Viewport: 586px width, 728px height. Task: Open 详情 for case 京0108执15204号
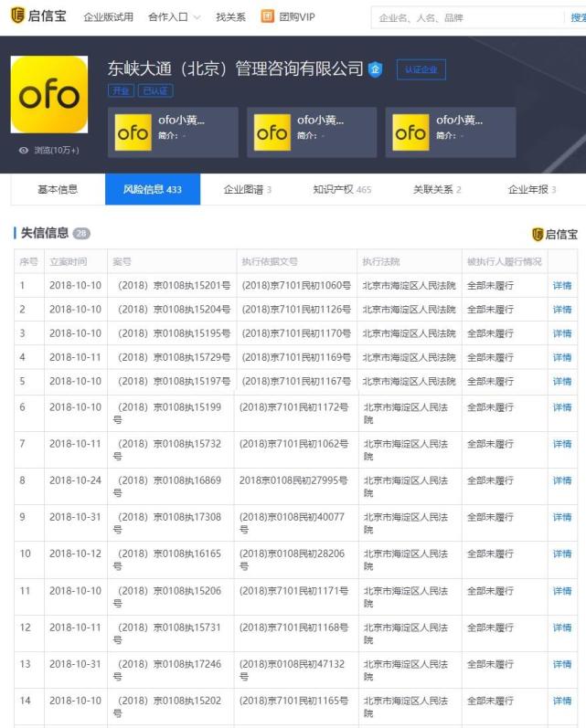tap(562, 310)
